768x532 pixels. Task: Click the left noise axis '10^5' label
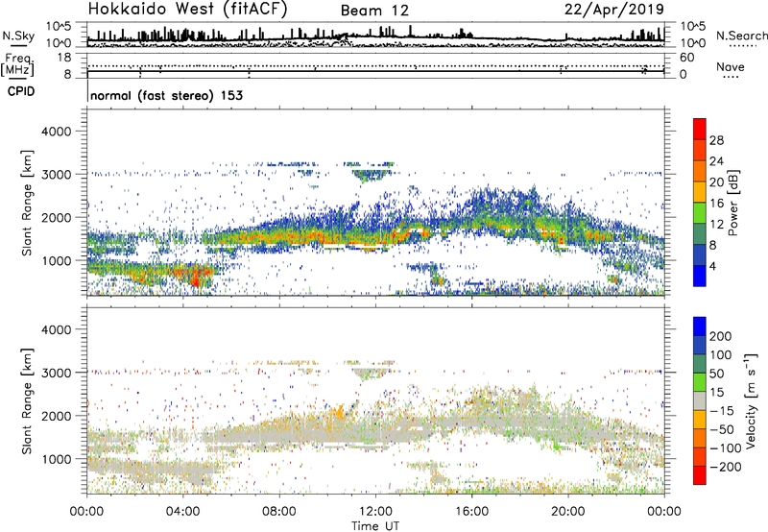coord(59,27)
